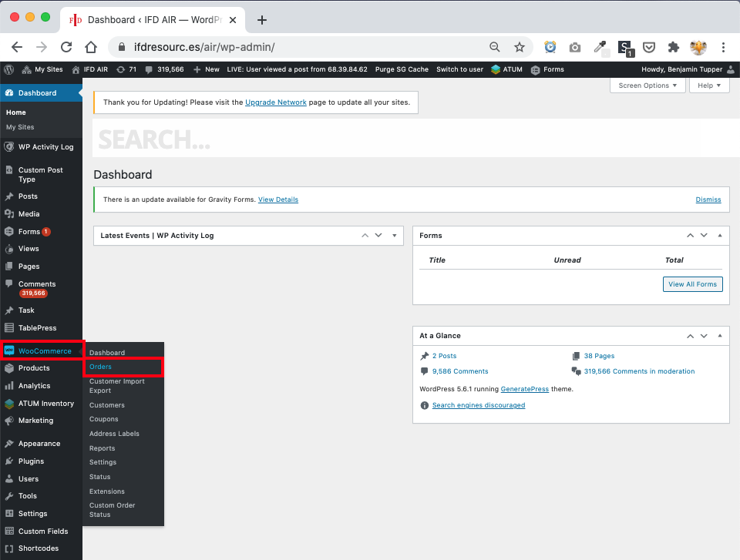
Task: Open 319,566 Comments in moderation link
Action: 639,371
